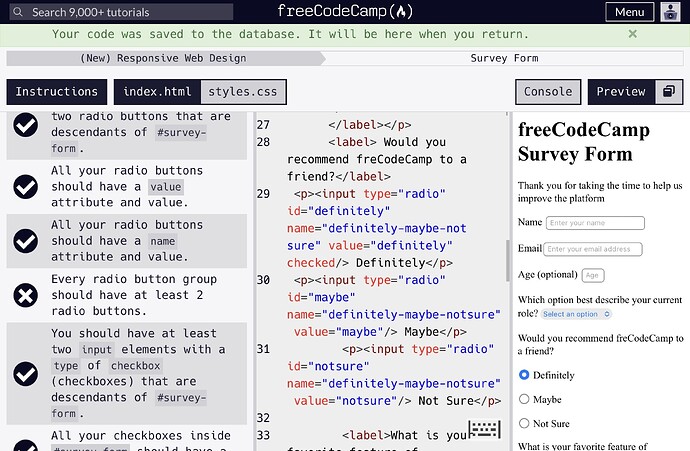Click the Search 9,000+ tutorials field
690x451 pixels.
pyautogui.click(x=121, y=12)
